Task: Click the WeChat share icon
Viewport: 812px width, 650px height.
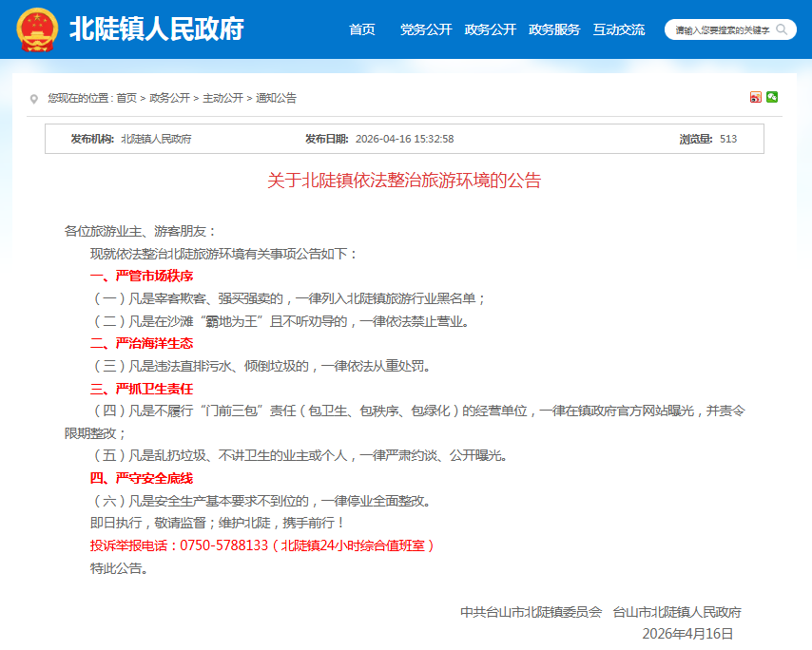Action: tap(772, 97)
